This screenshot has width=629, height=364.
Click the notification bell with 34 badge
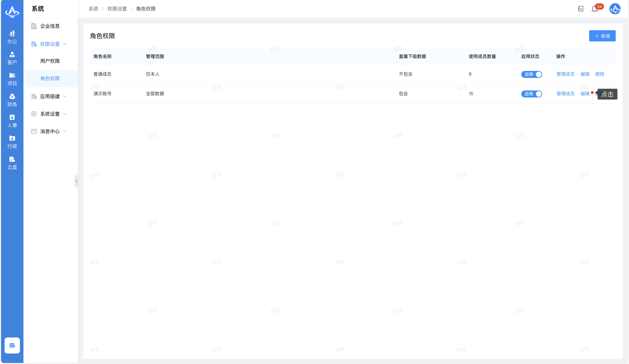(x=595, y=9)
